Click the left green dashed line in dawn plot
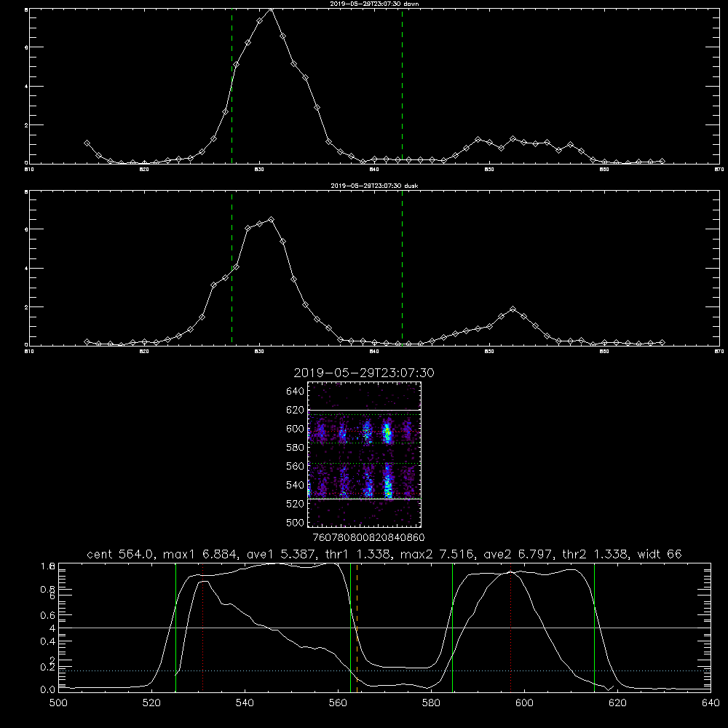 (x=232, y=86)
